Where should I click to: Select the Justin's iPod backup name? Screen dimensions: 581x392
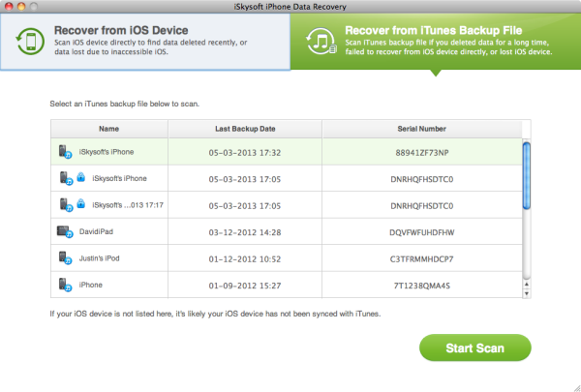pyautogui.click(x=100, y=258)
